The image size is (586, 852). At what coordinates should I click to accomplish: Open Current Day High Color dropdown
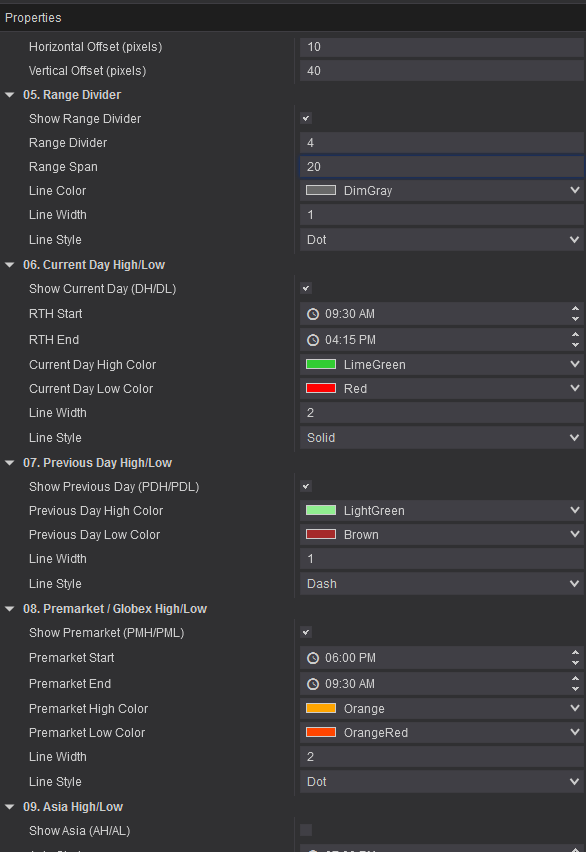click(442, 365)
